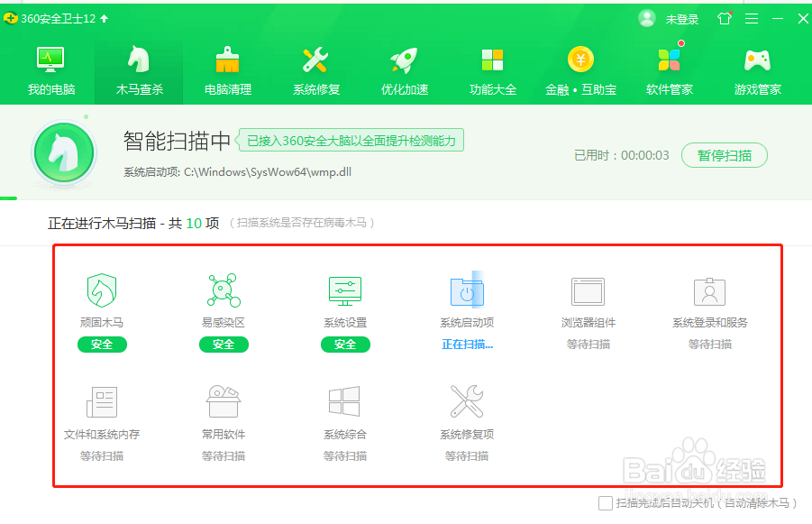Click the 未登录 login link

click(682, 20)
